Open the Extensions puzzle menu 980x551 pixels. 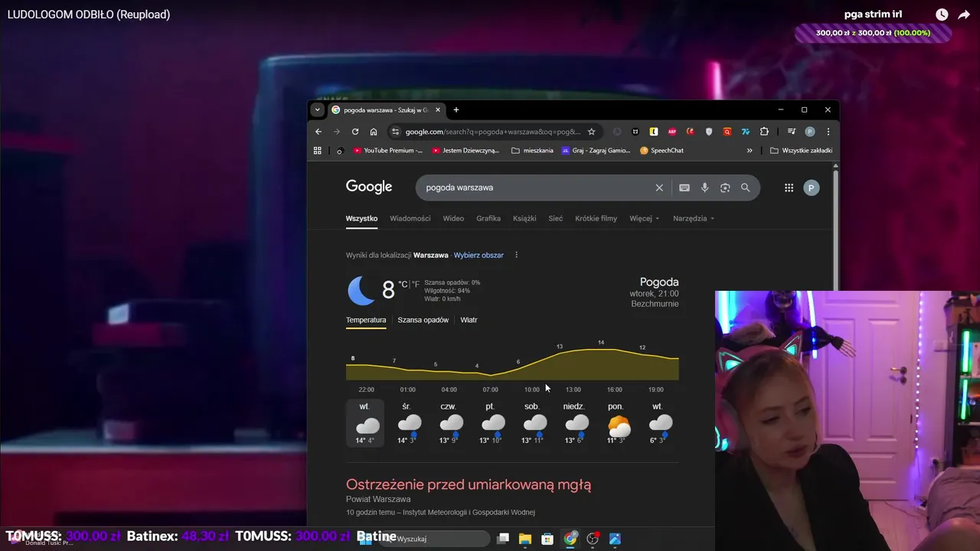(x=764, y=132)
